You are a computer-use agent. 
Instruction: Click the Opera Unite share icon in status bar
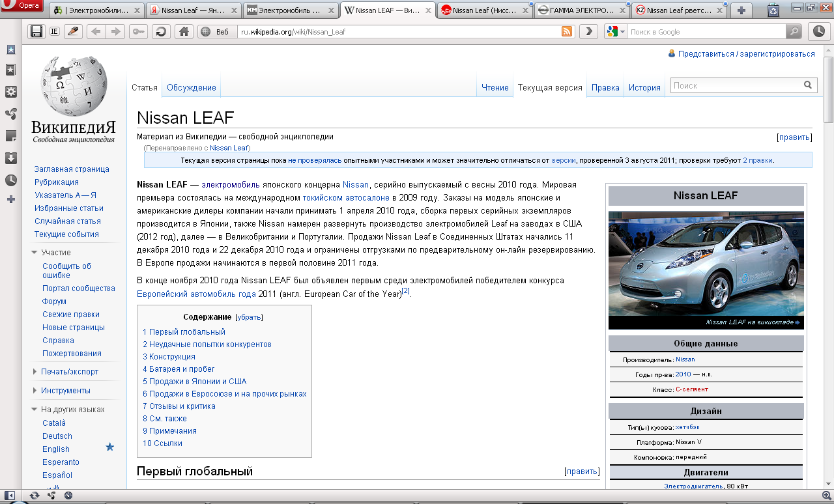point(51,496)
